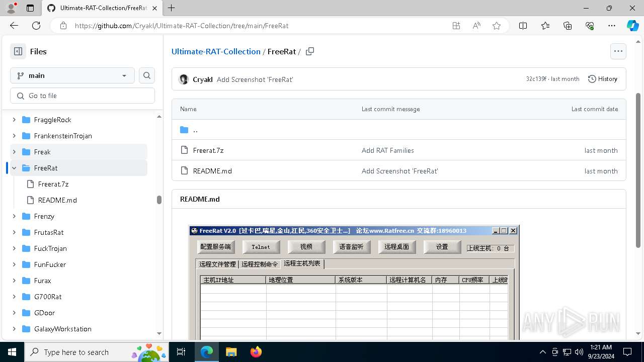Expand the FunFucker folder chevron

pyautogui.click(x=14, y=264)
